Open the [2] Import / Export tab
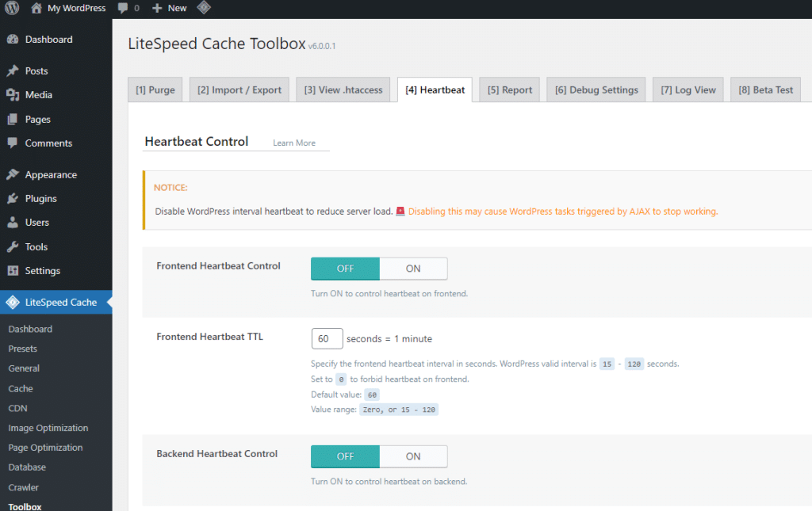Image resolution: width=812 pixels, height=511 pixels. [239, 90]
